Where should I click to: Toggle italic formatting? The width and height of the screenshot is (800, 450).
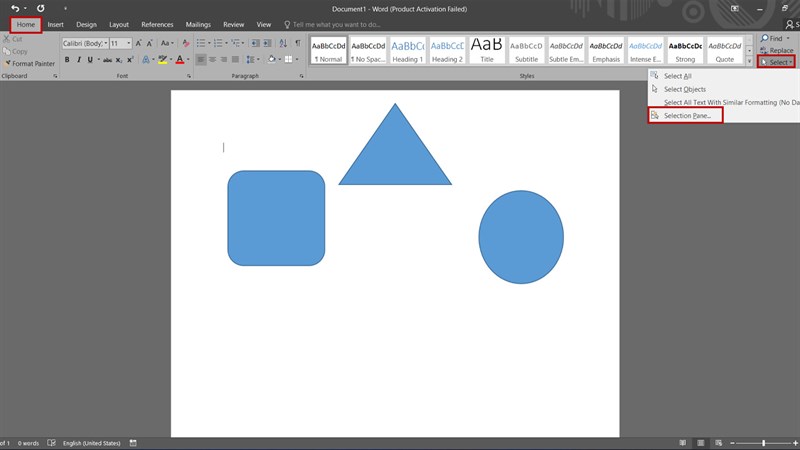tap(78, 60)
